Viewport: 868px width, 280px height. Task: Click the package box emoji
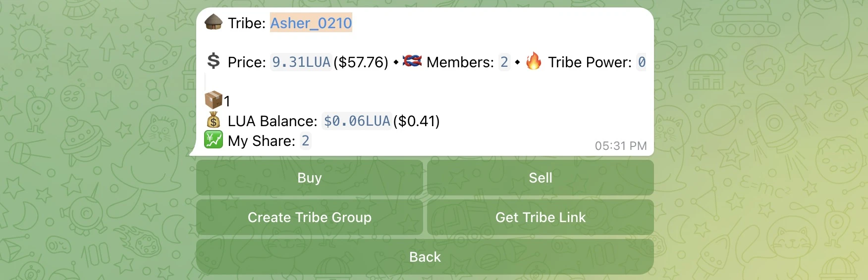pyautogui.click(x=214, y=100)
